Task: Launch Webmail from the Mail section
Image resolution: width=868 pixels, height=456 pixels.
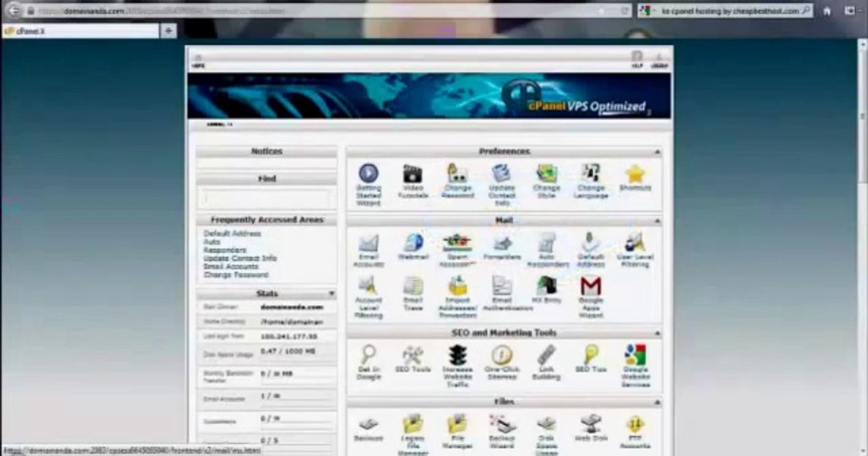Action: pyautogui.click(x=413, y=243)
